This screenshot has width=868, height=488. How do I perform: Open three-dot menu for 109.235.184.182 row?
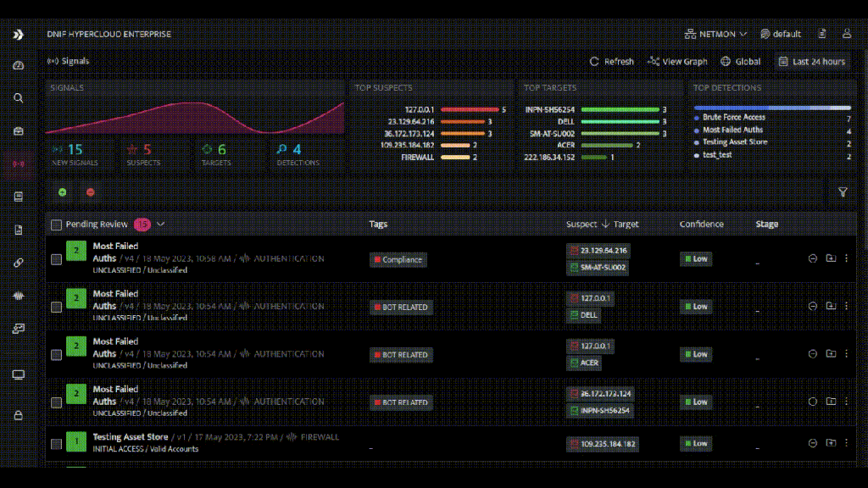[x=847, y=442]
